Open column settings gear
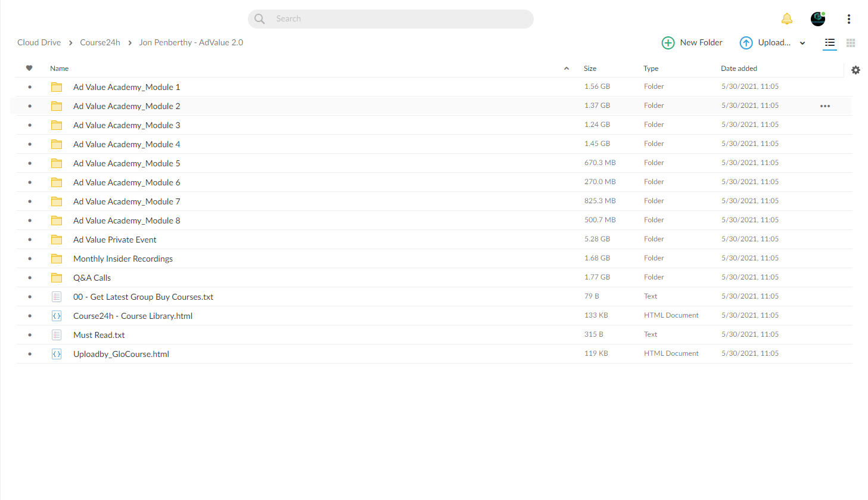The width and height of the screenshot is (868, 500). [855, 70]
